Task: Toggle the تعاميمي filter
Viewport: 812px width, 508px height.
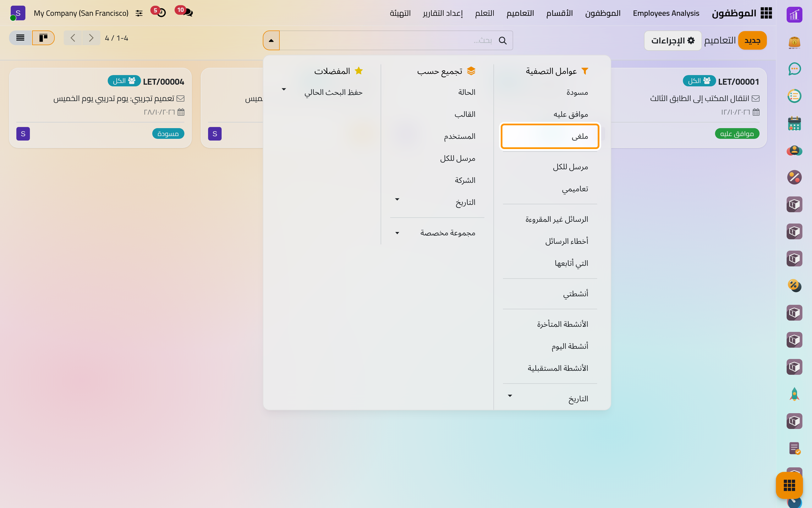Action: [x=550, y=189]
